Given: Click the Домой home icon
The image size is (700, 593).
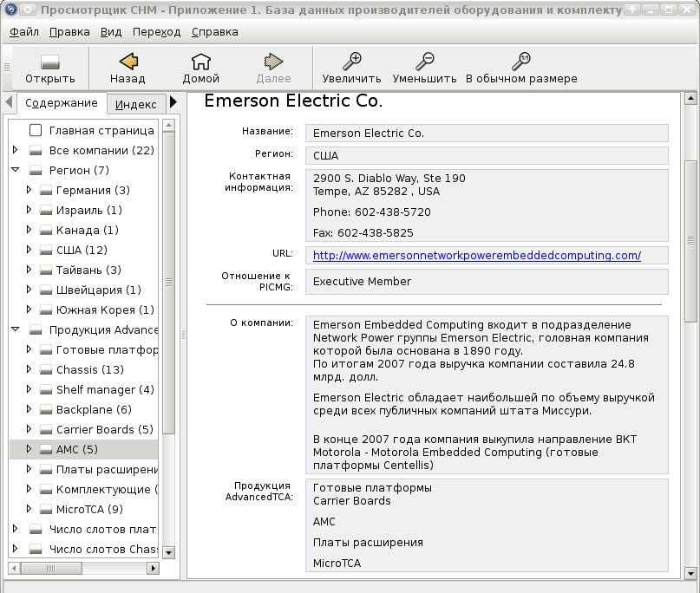Looking at the screenshot, I should pos(201,62).
